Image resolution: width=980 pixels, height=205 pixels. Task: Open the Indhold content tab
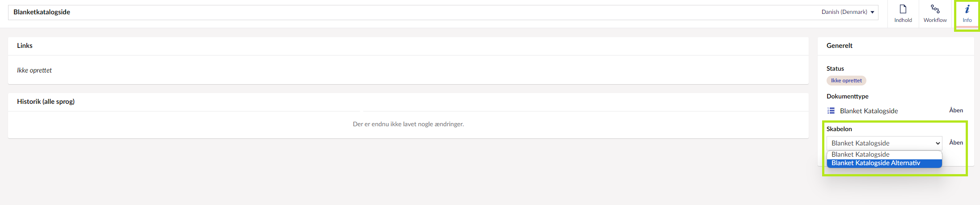[903, 14]
